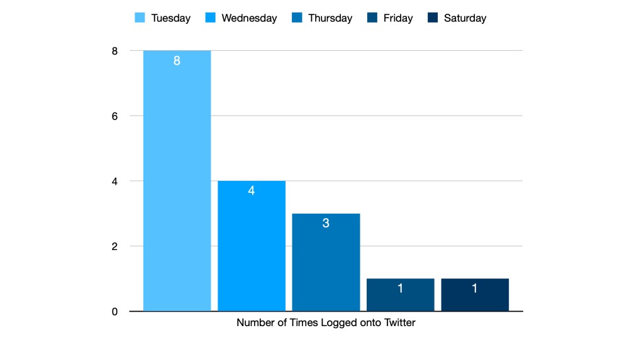Select the Thursday legend color swatch

coord(297,18)
